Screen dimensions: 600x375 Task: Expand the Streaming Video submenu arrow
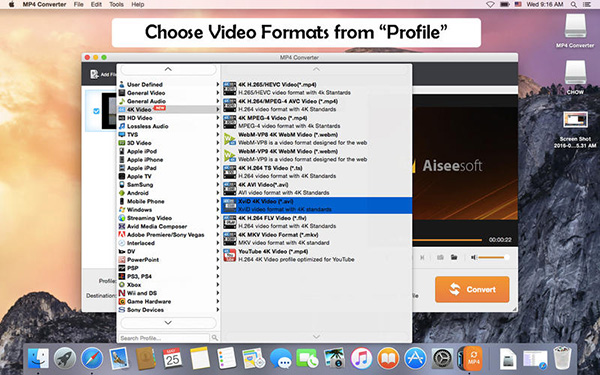(218, 218)
